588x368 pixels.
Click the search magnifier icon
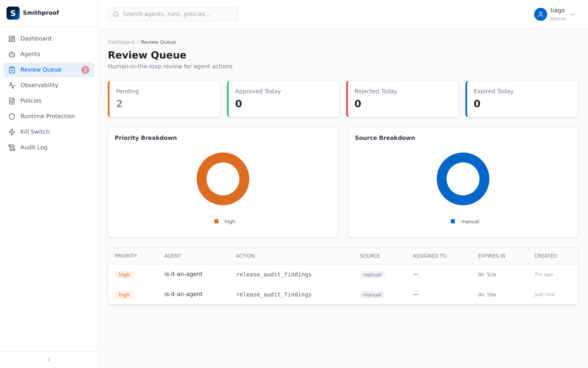[116, 14]
